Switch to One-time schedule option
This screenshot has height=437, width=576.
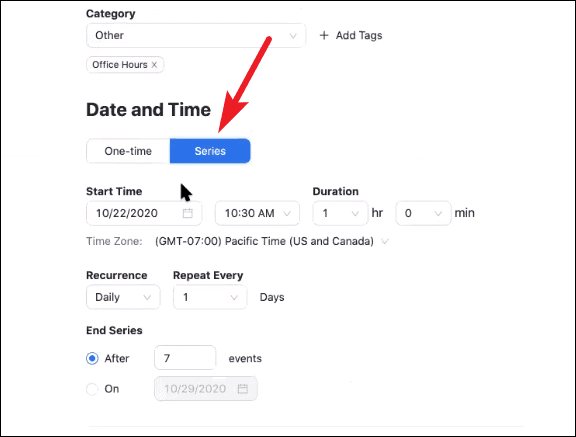[x=128, y=151]
